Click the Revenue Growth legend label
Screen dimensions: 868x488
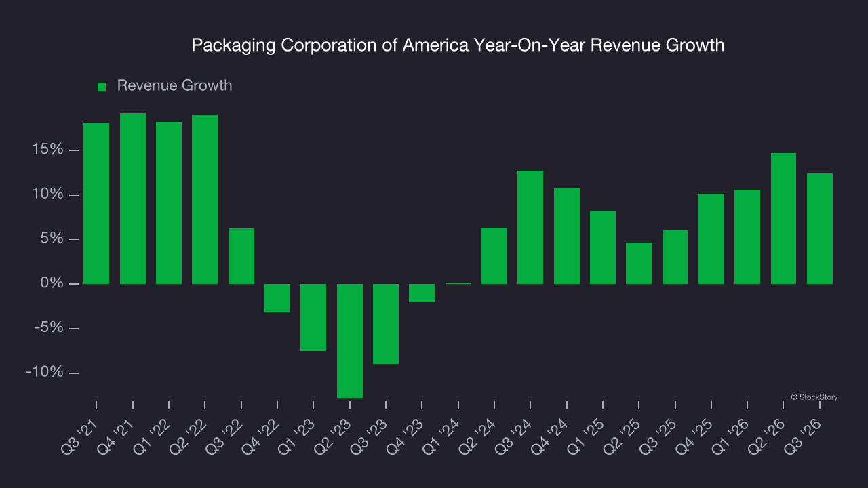[x=174, y=85]
